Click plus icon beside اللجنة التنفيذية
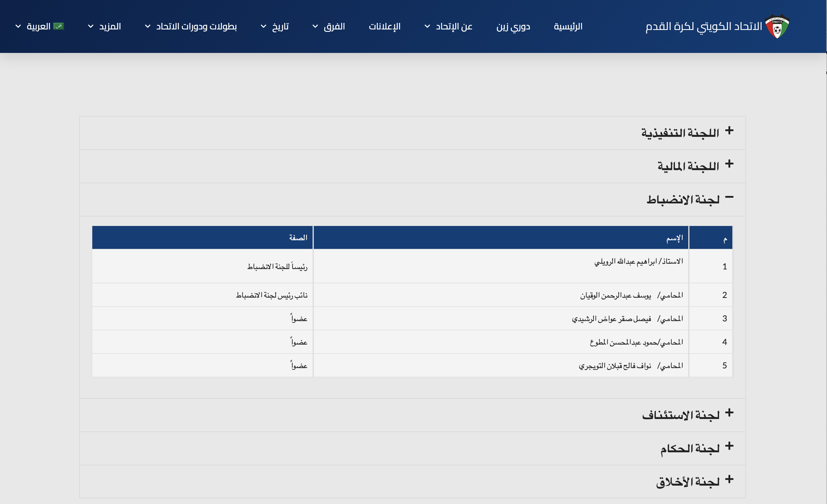This screenshot has width=827, height=504. 729,131
